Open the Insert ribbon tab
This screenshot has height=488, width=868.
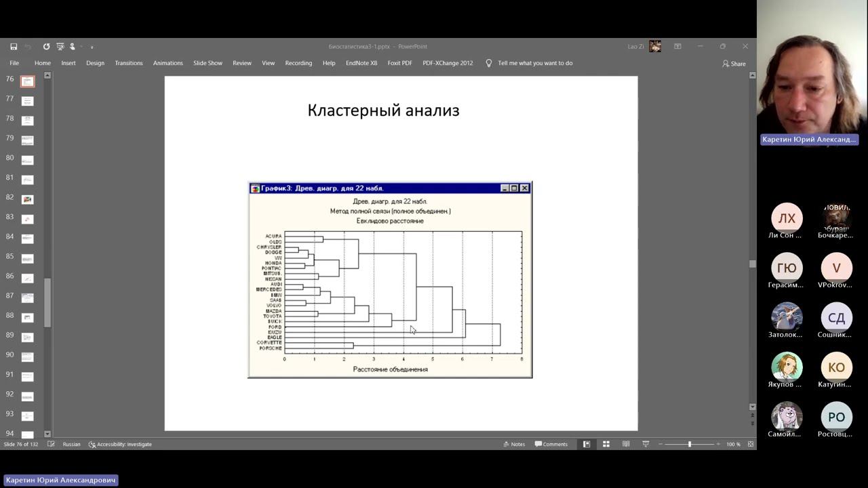tap(68, 63)
